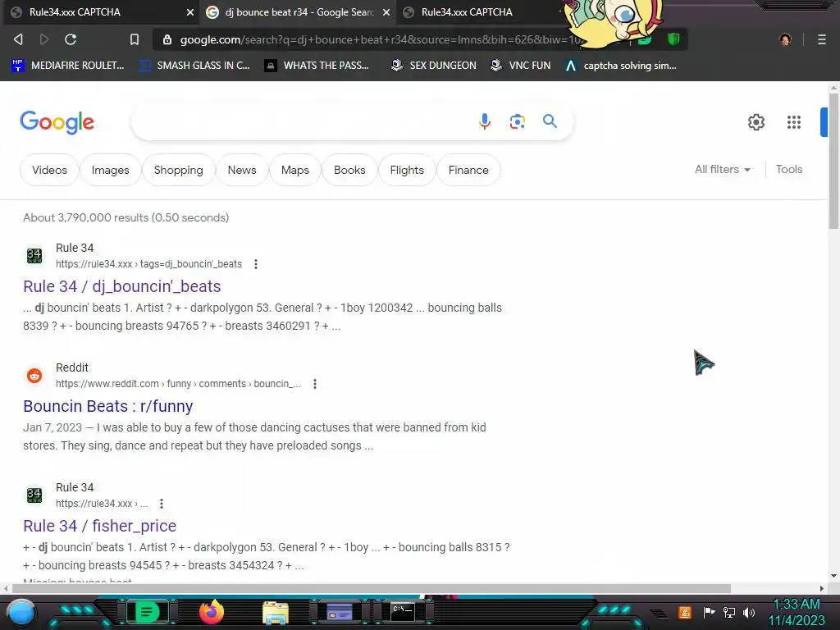Open the green notes app on taskbar
This screenshot has width=840, height=630.
pyautogui.click(x=148, y=612)
